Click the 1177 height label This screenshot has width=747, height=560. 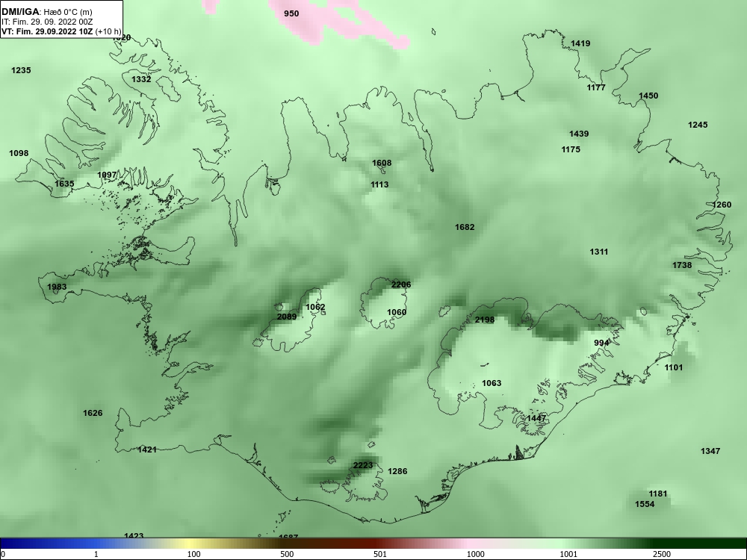pyautogui.click(x=596, y=87)
